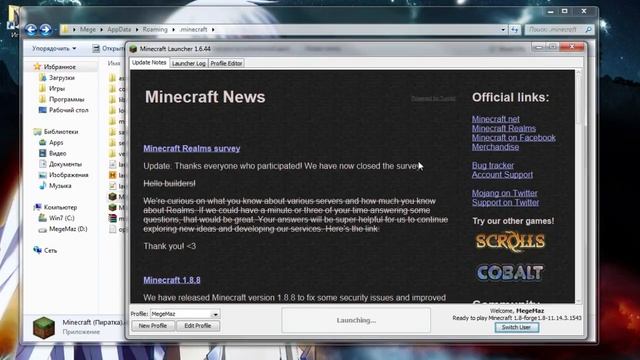Click the Minecraft grass block icon in details pane

point(44,327)
